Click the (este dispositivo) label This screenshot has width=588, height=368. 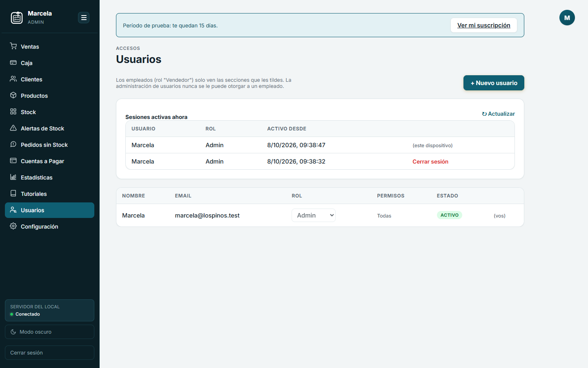pos(432,146)
